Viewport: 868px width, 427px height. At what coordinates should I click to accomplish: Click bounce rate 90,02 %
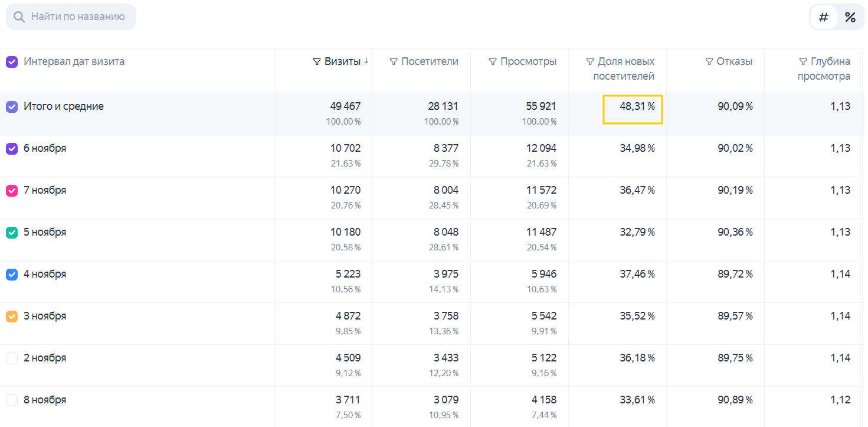point(735,148)
